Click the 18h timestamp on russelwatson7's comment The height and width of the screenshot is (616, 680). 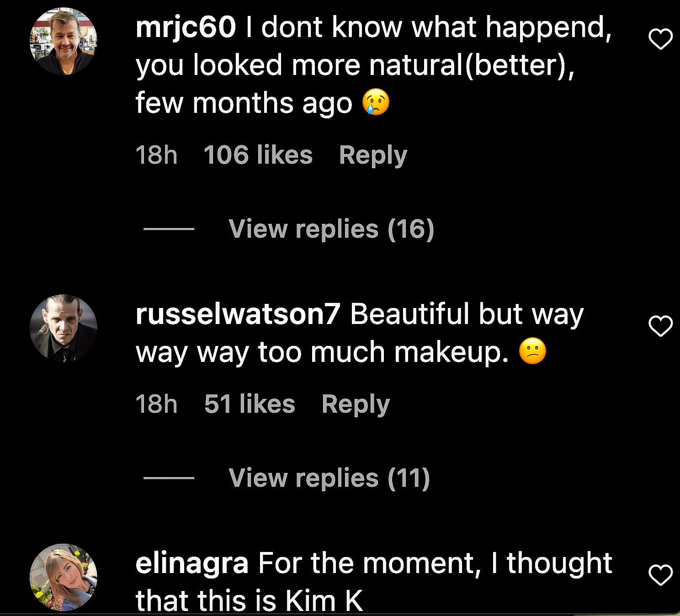[x=156, y=404]
